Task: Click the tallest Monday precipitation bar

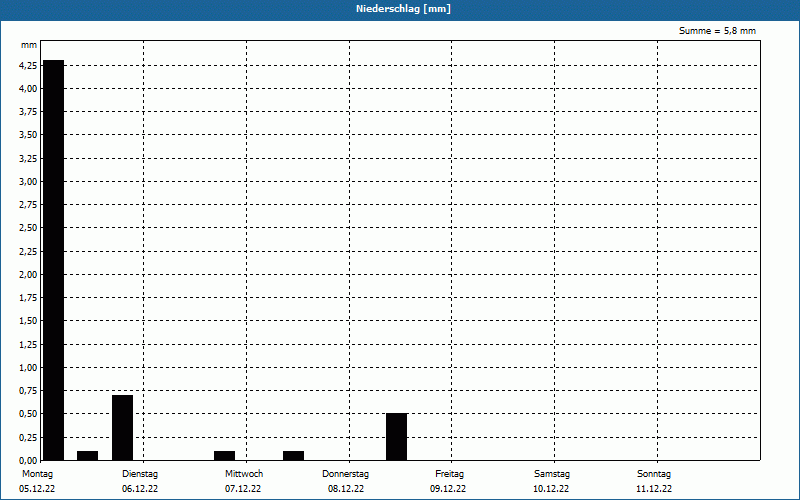Action: pos(54,260)
